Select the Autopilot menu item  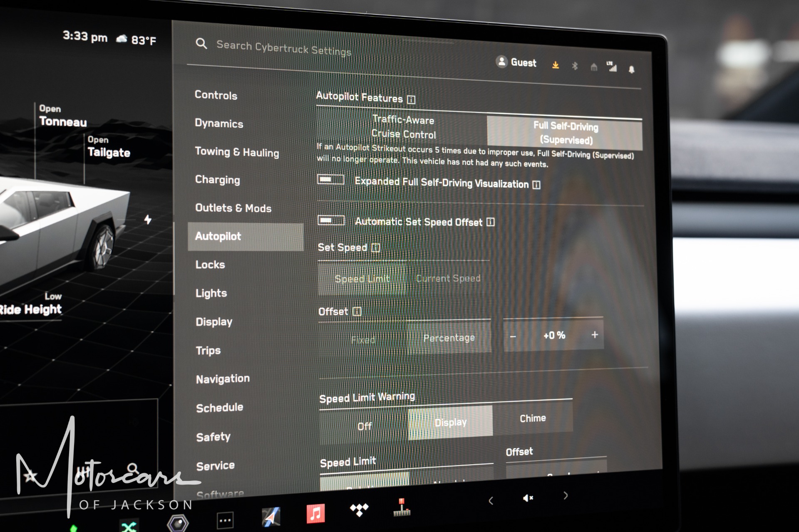246,237
